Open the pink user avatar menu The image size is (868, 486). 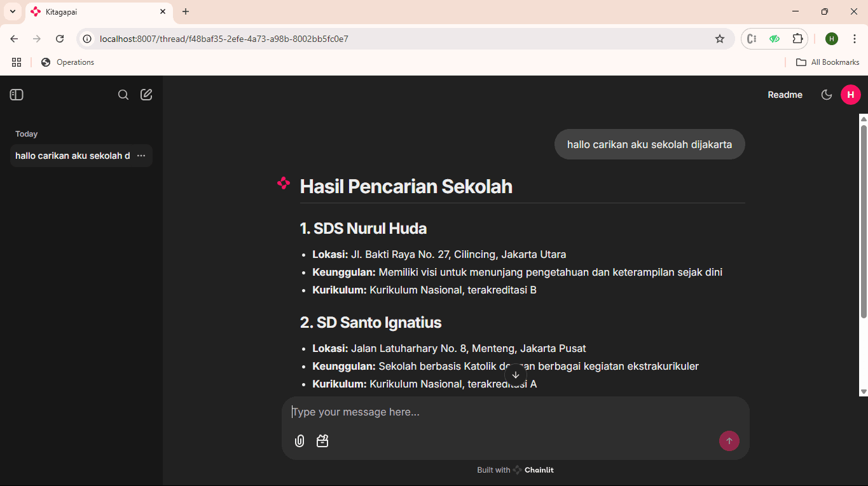(850, 95)
